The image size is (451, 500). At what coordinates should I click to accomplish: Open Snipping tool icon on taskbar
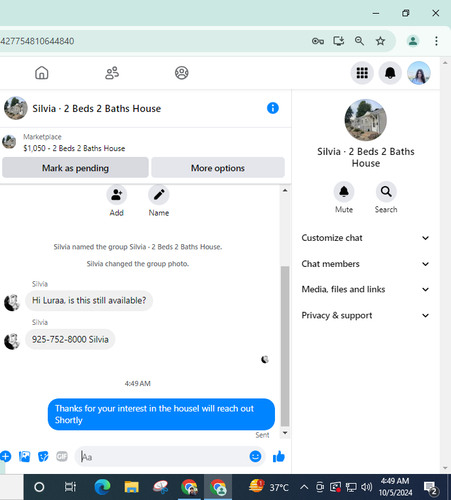pos(160,487)
